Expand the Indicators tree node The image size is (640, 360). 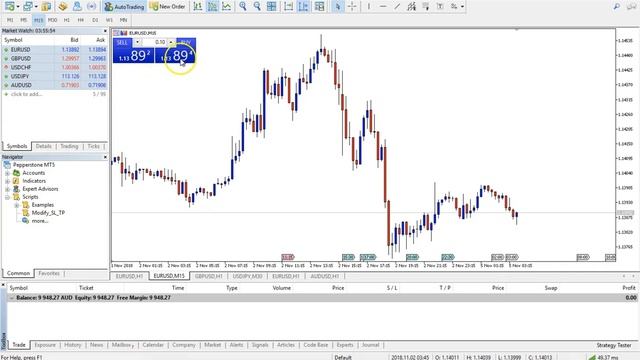(7, 181)
